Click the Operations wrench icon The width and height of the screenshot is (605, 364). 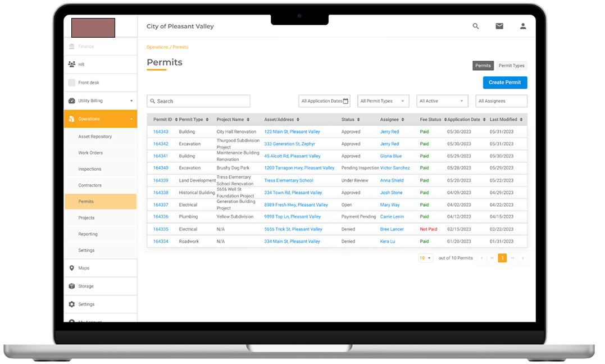click(x=71, y=119)
